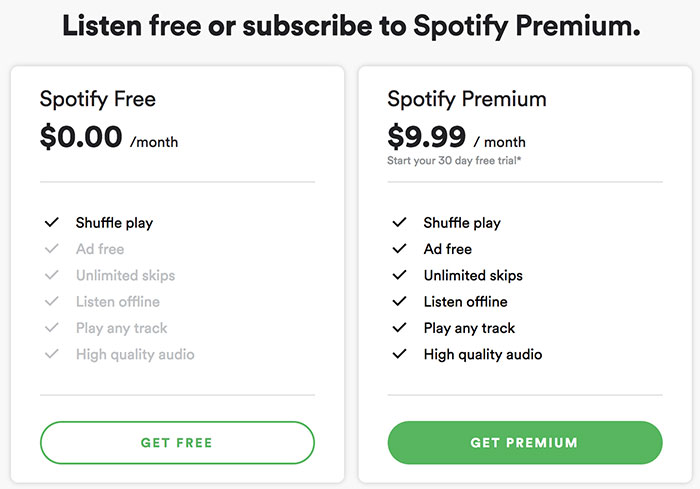Click Ad free checkmark in Premium plan
This screenshot has height=489, width=700.
pos(400,249)
